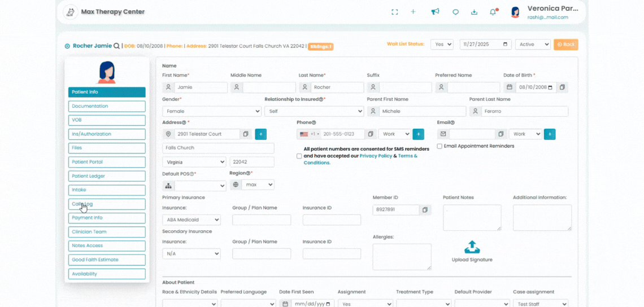Open the Region max dropdown
The image size is (644, 307).
[258, 185]
